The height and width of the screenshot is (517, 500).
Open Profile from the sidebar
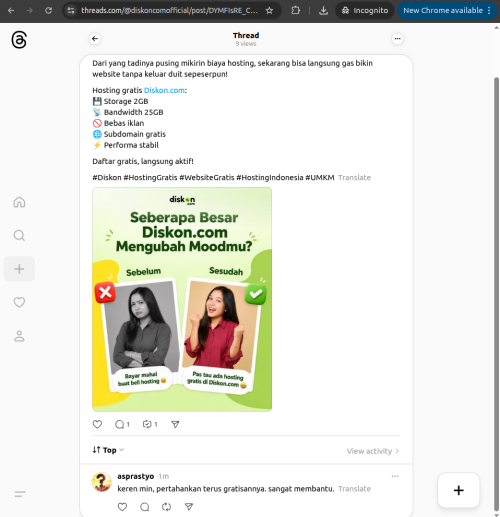[19, 336]
